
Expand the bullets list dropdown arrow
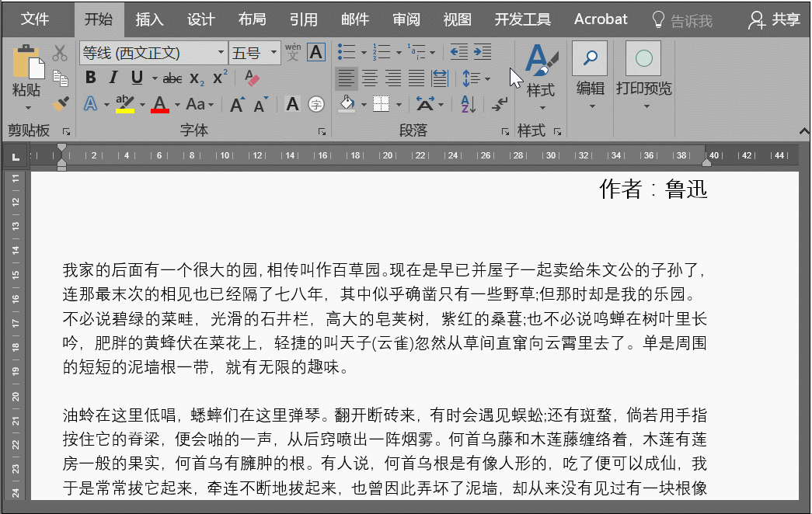click(364, 52)
